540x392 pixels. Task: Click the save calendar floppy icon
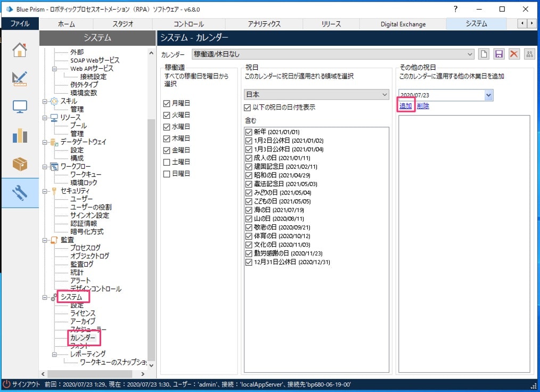(498, 54)
